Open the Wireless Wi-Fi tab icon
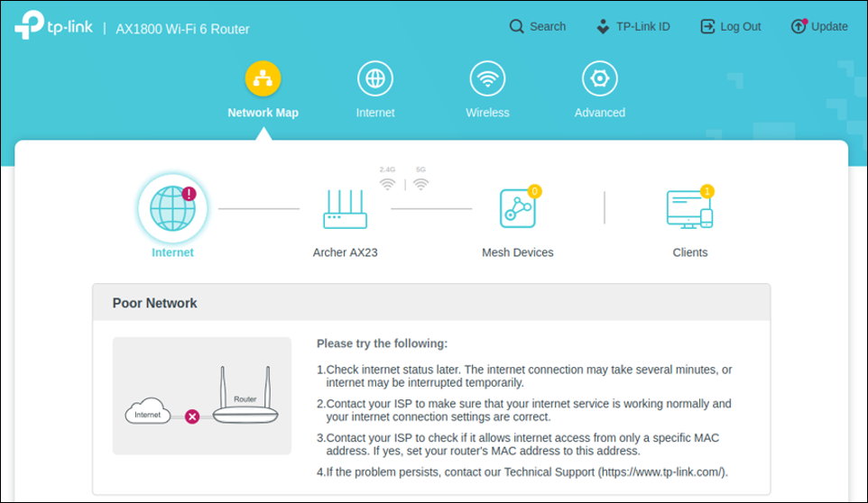 click(x=488, y=78)
